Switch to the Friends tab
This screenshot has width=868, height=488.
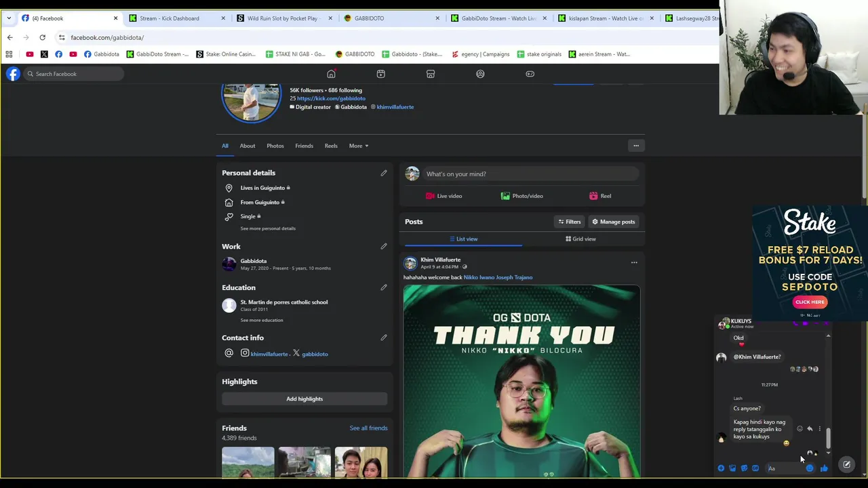(x=304, y=146)
